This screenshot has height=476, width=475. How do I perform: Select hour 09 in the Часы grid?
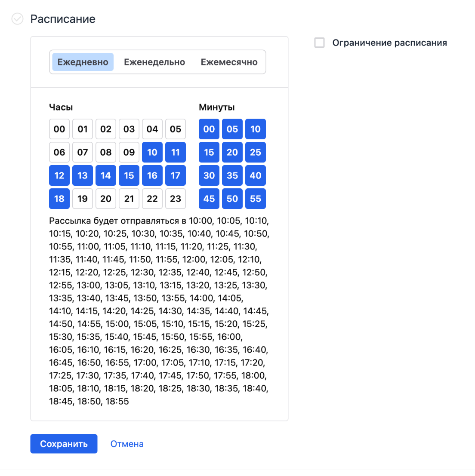click(129, 152)
